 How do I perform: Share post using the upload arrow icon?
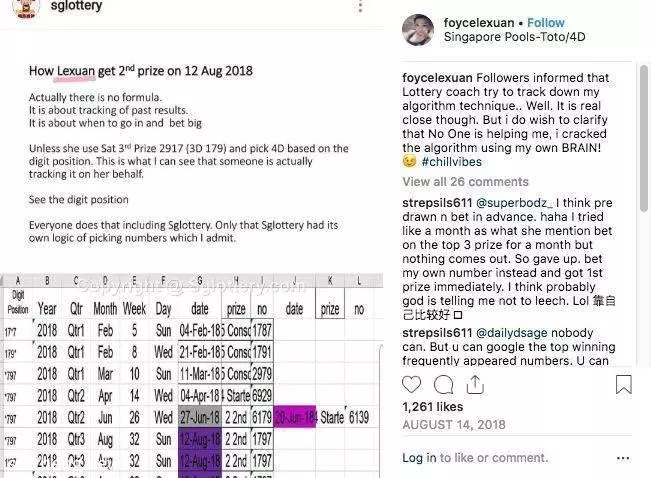475,384
